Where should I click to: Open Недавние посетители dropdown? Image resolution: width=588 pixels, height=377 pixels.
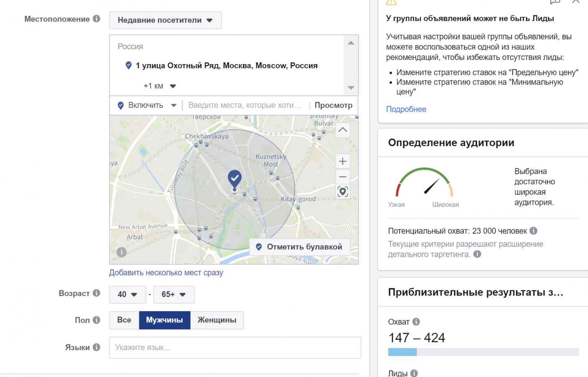point(165,20)
